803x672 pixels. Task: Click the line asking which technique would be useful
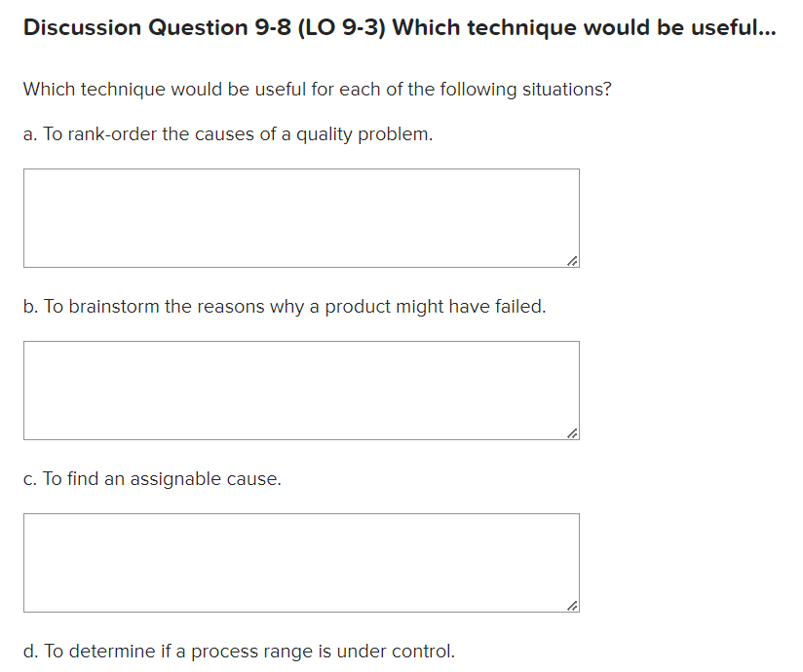click(317, 89)
